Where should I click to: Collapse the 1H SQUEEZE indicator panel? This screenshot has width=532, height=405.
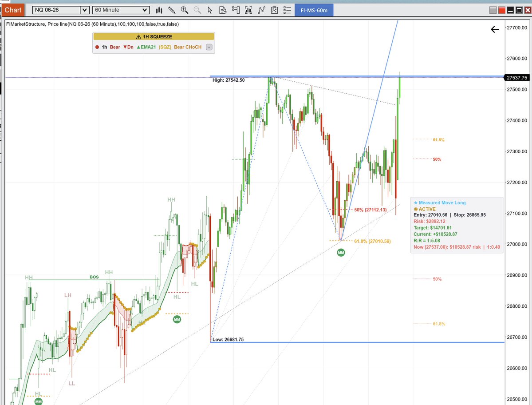point(209,47)
